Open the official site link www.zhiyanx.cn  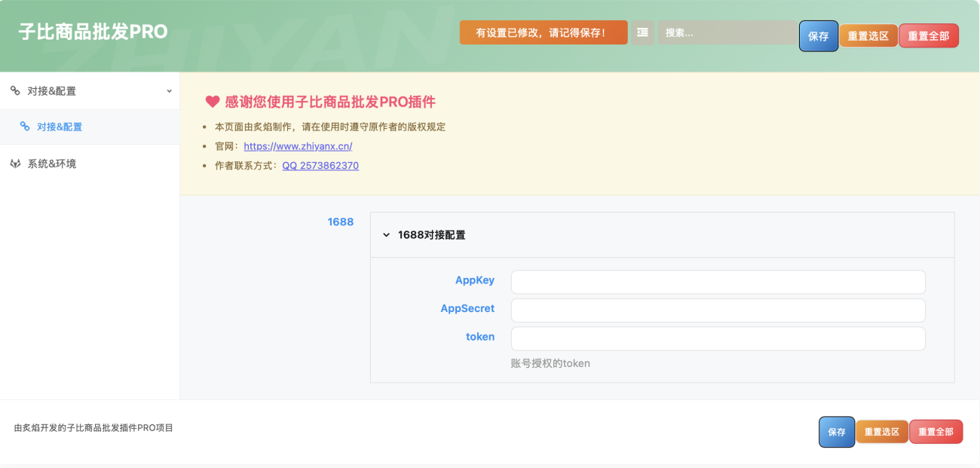click(298, 146)
